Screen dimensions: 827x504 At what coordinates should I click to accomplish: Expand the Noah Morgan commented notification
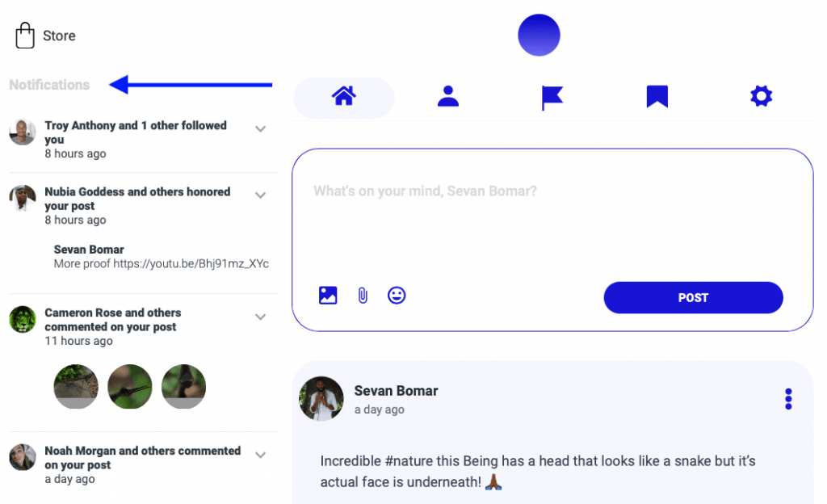pyautogui.click(x=261, y=455)
